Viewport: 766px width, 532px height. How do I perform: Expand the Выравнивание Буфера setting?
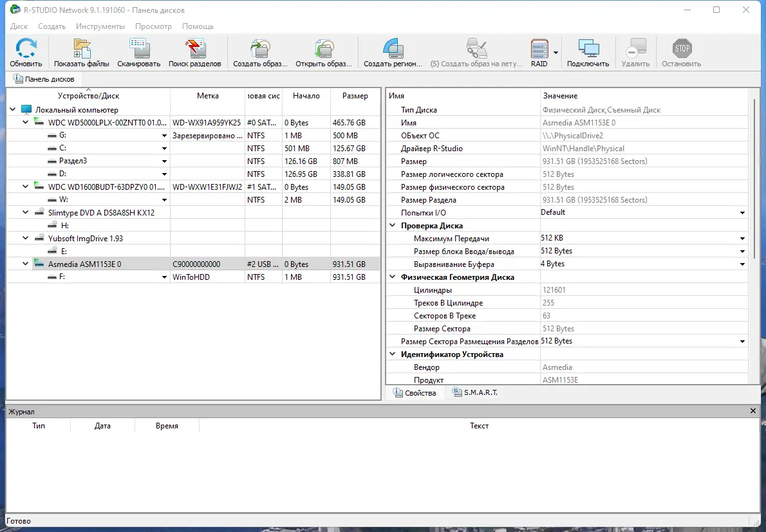[742, 264]
